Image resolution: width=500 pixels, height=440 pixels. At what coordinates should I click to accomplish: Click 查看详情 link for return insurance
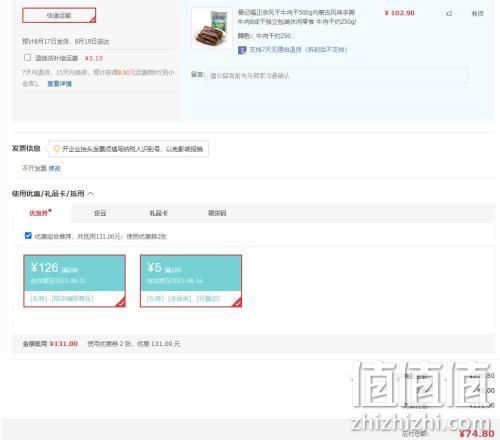pos(59,84)
